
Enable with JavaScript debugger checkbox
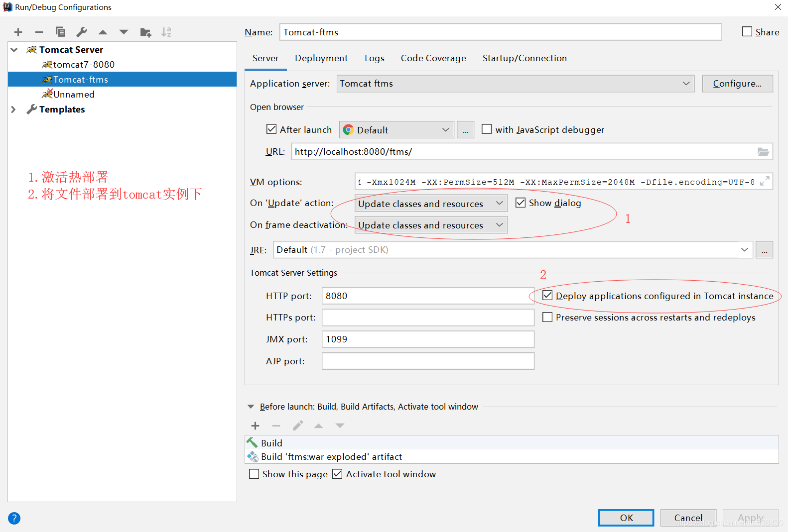pyautogui.click(x=487, y=129)
